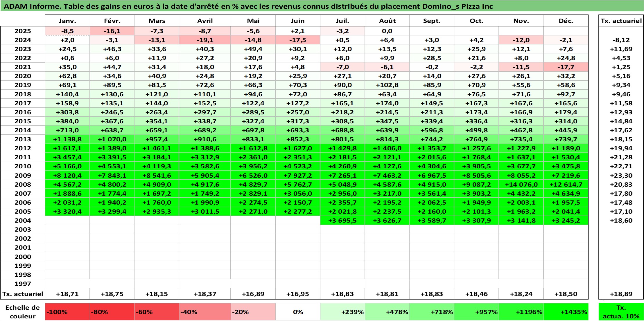This screenshot has height=321, width=644.
Task: Select the cell with value +14 076,0
Action: (x=521, y=185)
